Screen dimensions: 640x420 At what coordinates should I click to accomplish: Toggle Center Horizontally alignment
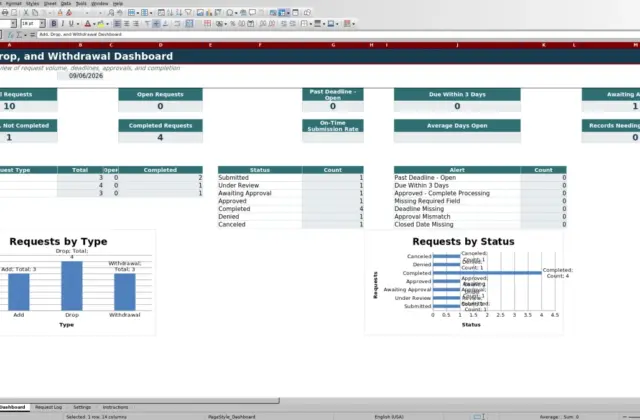pyautogui.click(x=127, y=24)
